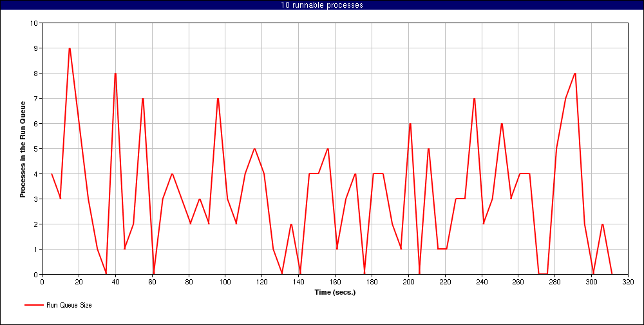Click the x-axis tick label 280

click(x=555, y=282)
